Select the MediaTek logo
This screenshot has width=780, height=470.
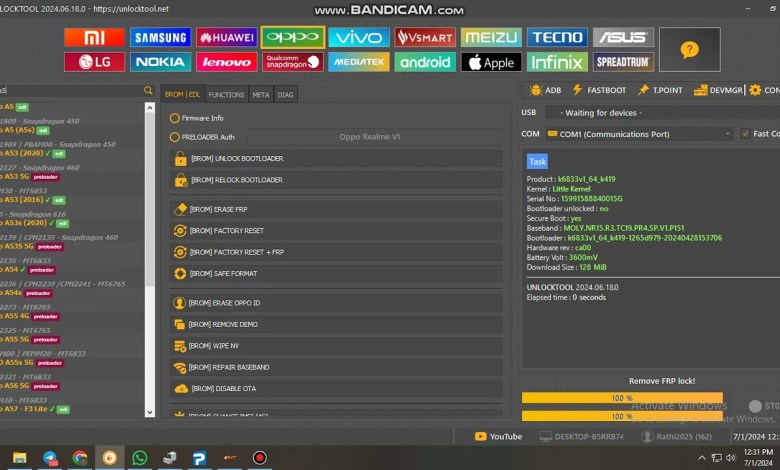pyautogui.click(x=359, y=62)
